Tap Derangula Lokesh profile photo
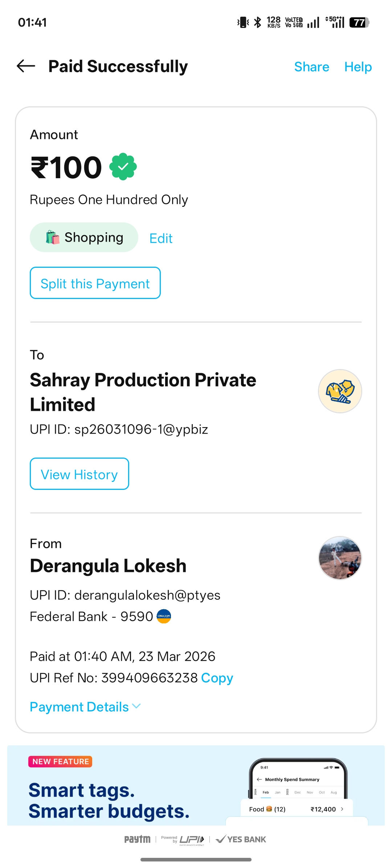This screenshot has width=392, height=868. point(340,558)
